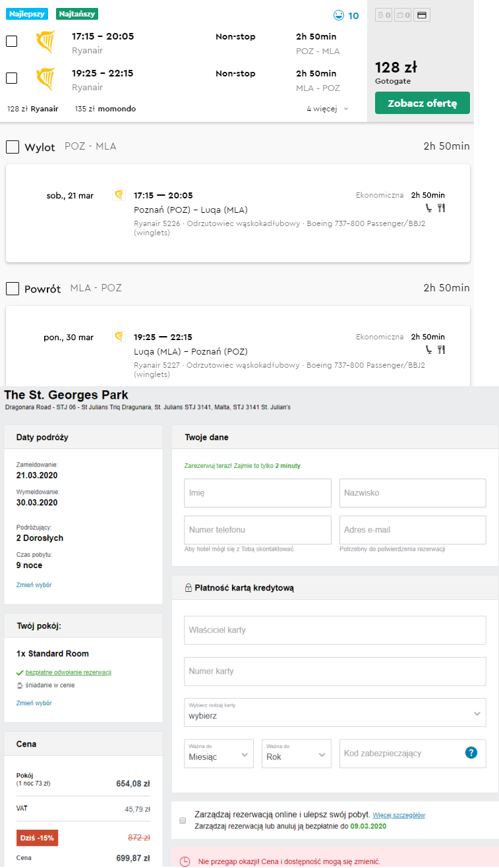Open the Więcej szczegółów link
Image resolution: width=499 pixels, height=868 pixels.
tap(399, 815)
